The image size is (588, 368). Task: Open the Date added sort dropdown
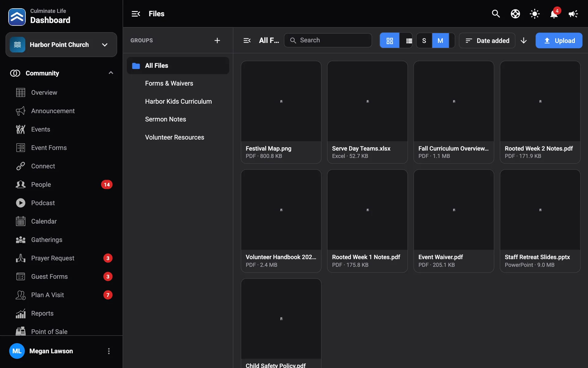487,40
